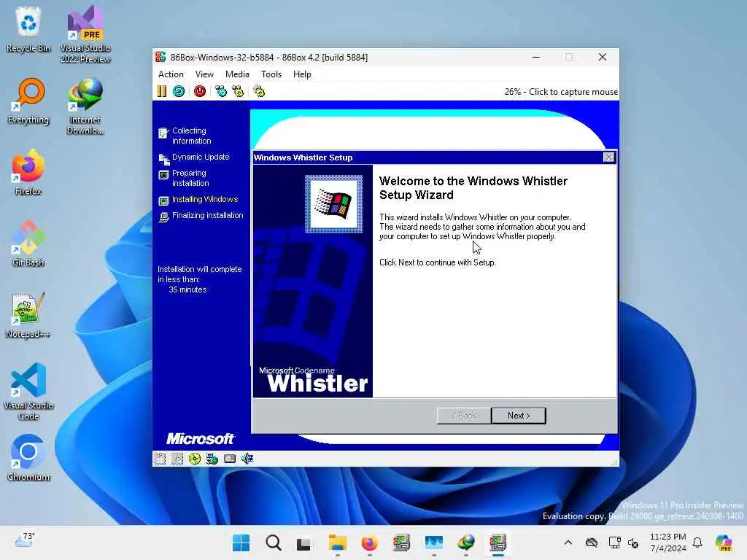
Task: Click the first floppy drive status icon
Action: click(x=160, y=459)
